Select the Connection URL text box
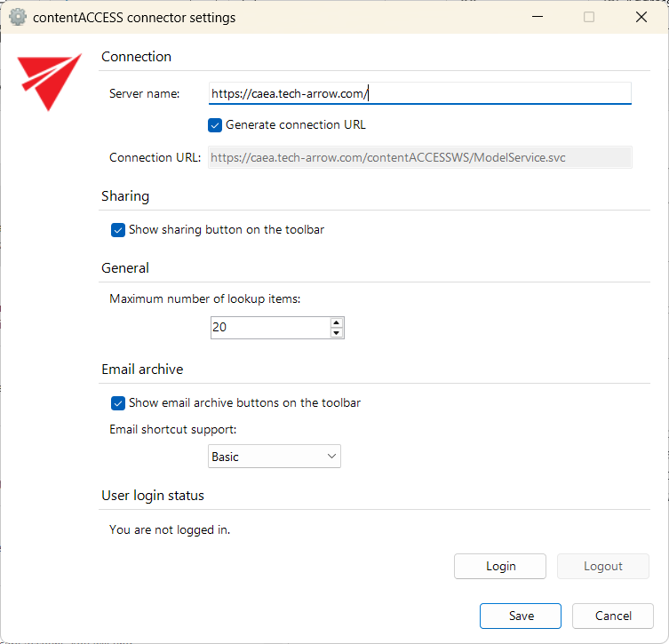669x644 pixels. 419,157
